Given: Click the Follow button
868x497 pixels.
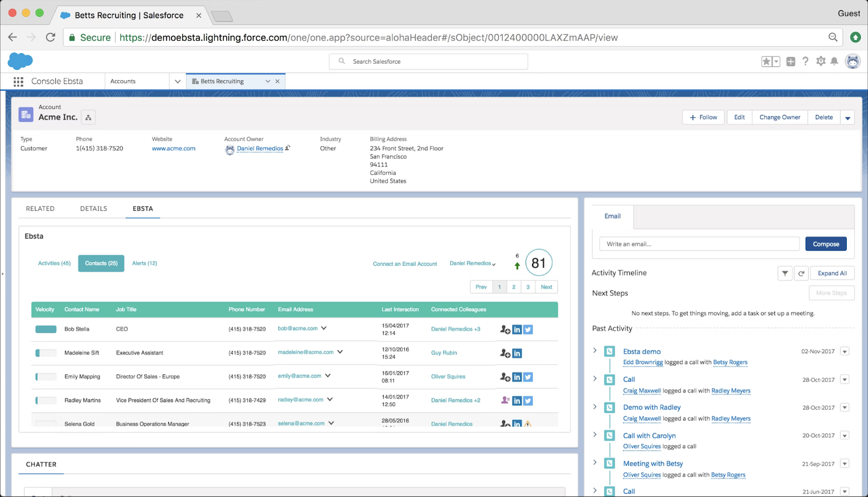Looking at the screenshot, I should pos(703,118).
